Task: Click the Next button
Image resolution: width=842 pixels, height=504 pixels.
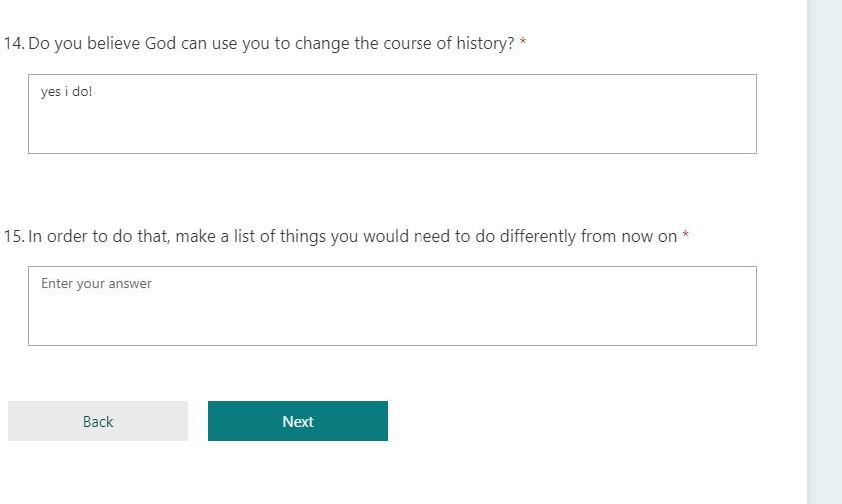Action: (x=297, y=421)
